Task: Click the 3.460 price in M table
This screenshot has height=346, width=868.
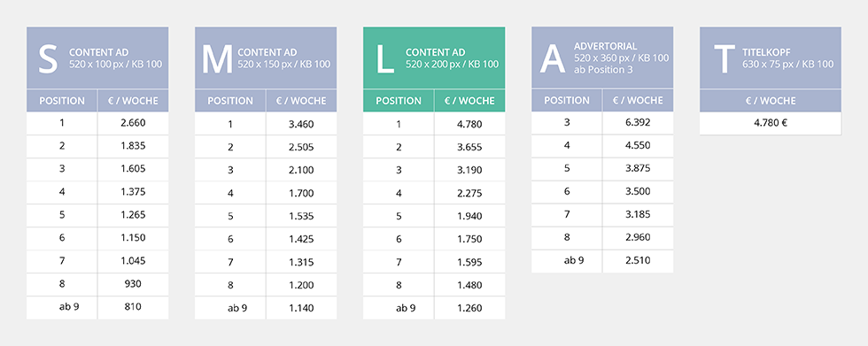Action: click(x=301, y=124)
